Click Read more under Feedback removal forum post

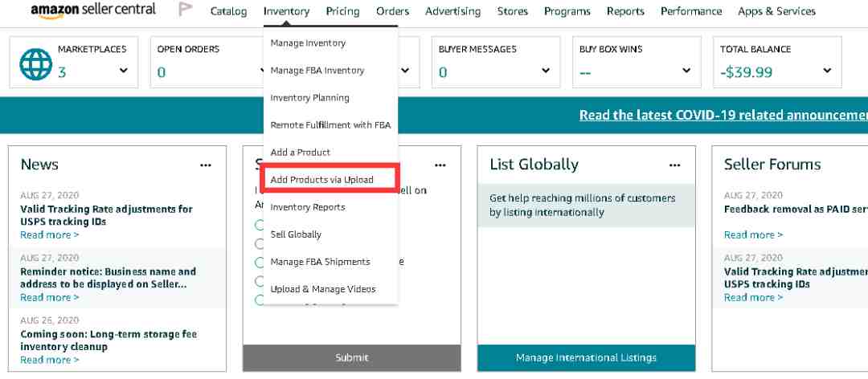point(753,234)
